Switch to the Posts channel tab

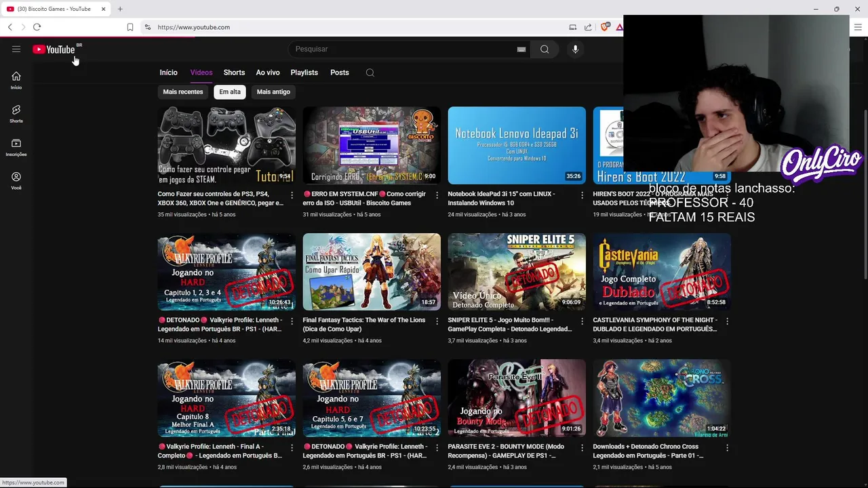click(x=340, y=73)
